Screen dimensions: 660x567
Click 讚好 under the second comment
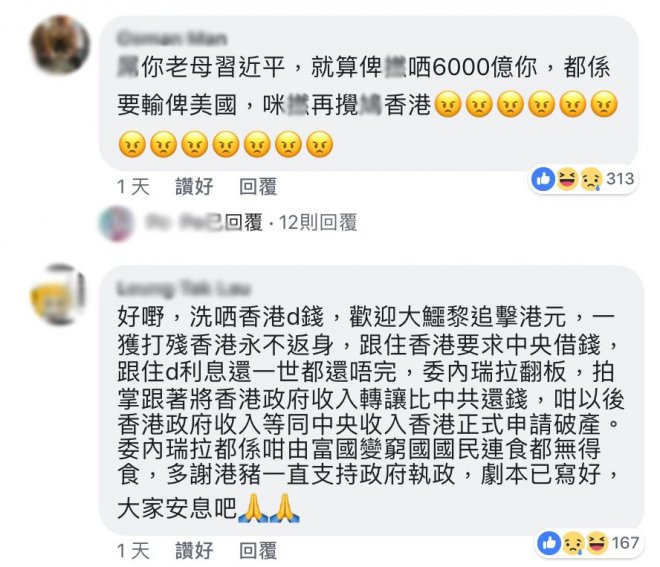tap(194, 551)
